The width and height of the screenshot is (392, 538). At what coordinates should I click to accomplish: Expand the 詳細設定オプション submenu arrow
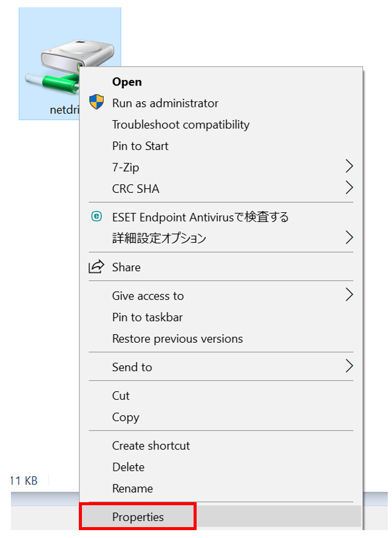(349, 237)
